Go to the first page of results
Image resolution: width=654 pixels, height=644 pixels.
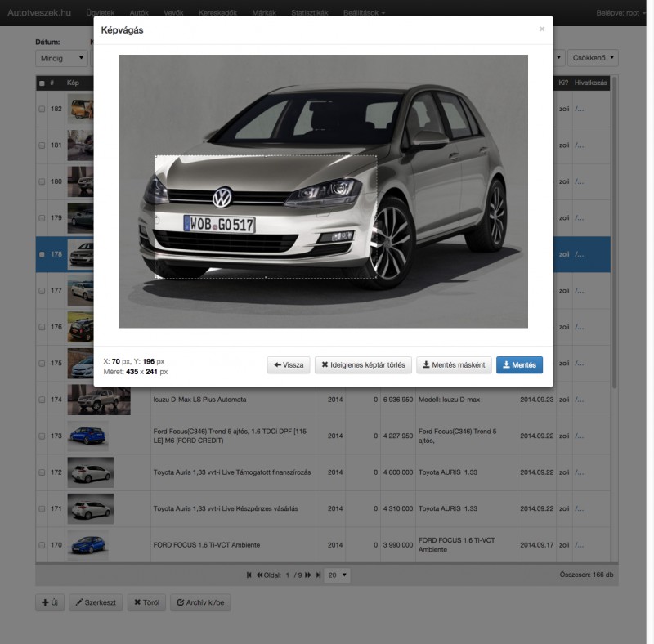coord(249,575)
